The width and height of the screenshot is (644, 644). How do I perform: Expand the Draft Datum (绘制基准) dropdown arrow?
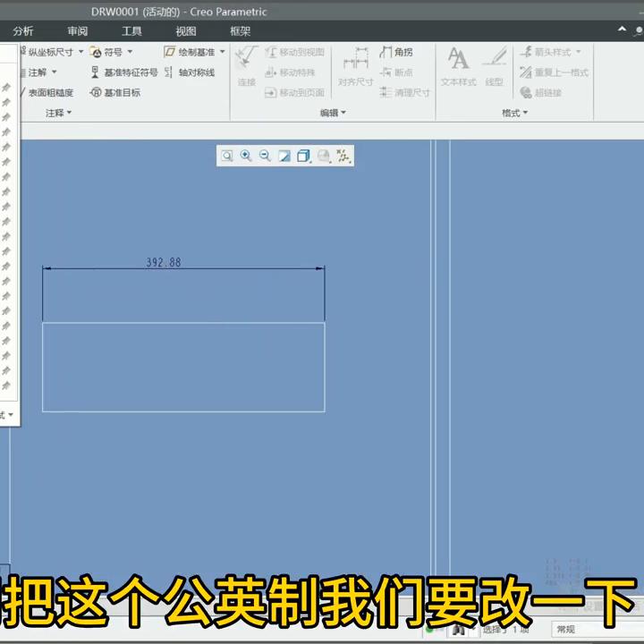click(x=222, y=52)
